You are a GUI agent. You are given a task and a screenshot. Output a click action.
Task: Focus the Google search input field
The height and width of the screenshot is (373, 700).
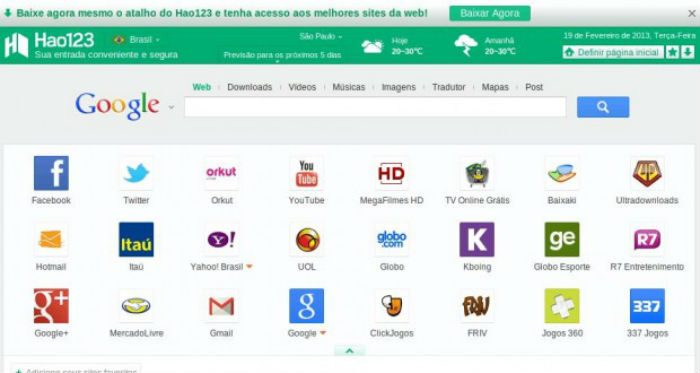click(x=375, y=107)
